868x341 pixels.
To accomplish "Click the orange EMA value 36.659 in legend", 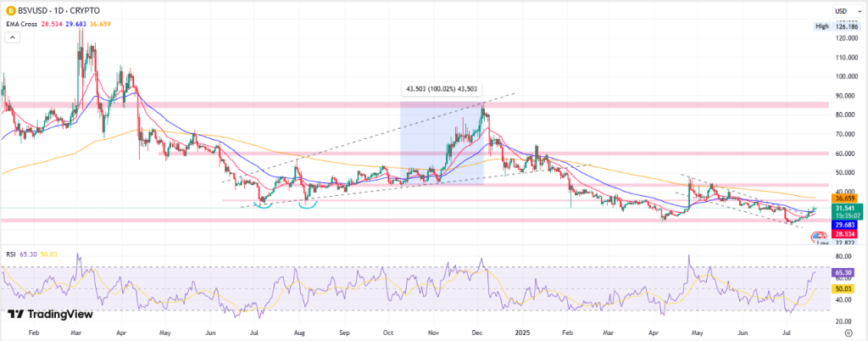I will coord(98,25).
